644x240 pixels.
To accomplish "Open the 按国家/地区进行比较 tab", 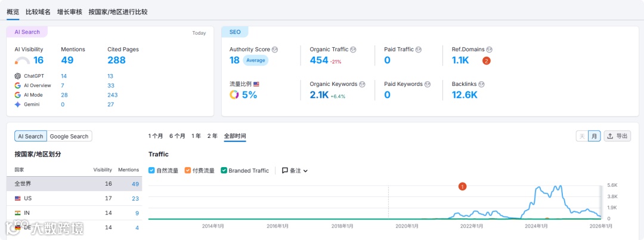I will (118, 12).
